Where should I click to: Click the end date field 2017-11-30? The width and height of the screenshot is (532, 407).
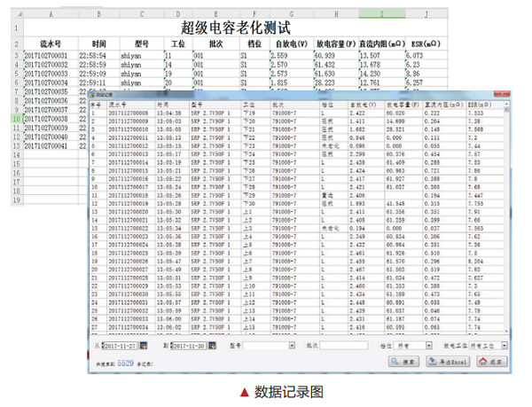pos(188,345)
